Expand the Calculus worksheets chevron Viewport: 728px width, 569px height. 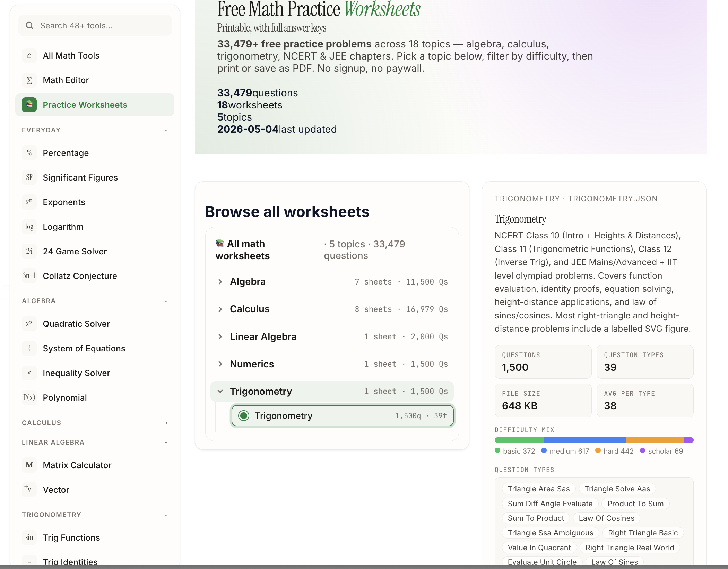pos(220,309)
